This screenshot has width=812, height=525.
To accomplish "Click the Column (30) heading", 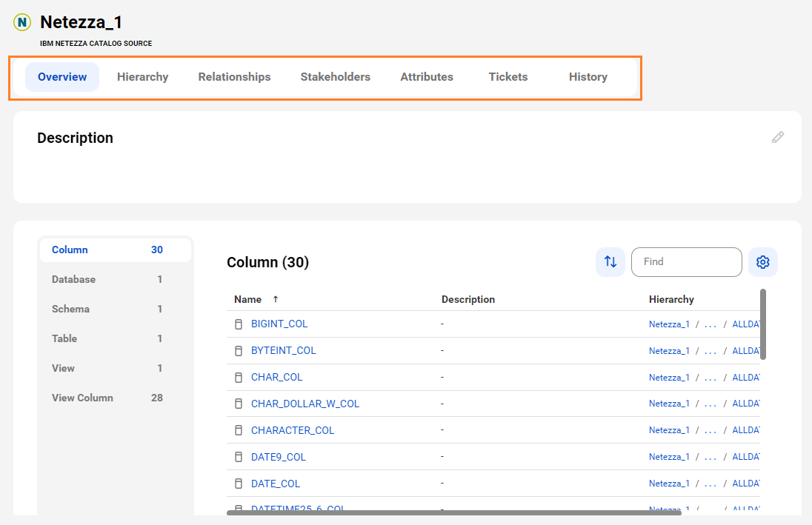I will point(267,262).
